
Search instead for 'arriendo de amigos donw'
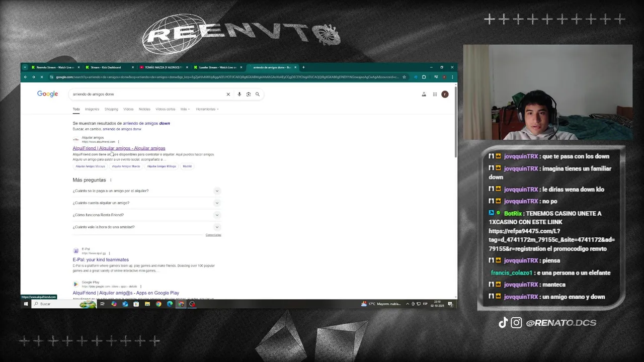[122, 129]
